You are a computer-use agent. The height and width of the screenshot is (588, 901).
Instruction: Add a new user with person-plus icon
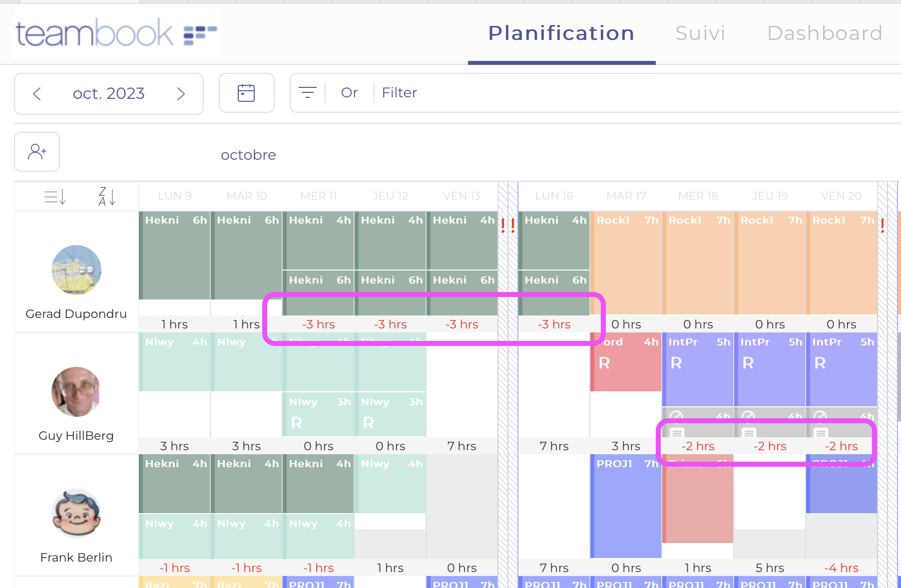pyautogui.click(x=37, y=152)
